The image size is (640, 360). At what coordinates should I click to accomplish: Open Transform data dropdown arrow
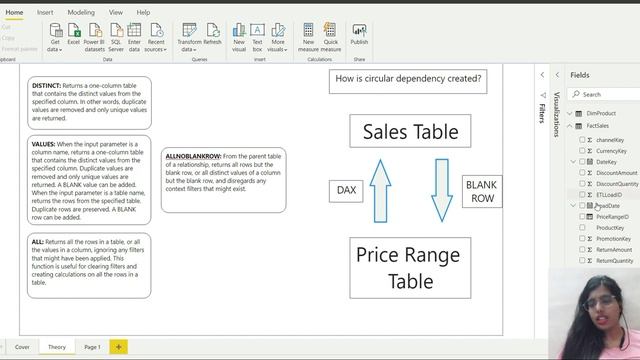point(195,50)
